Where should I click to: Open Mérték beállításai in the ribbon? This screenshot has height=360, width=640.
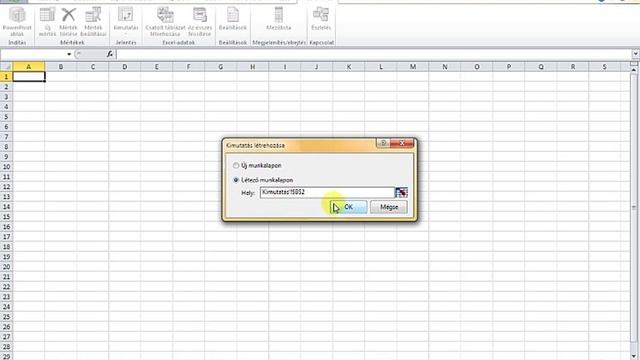tap(93, 21)
